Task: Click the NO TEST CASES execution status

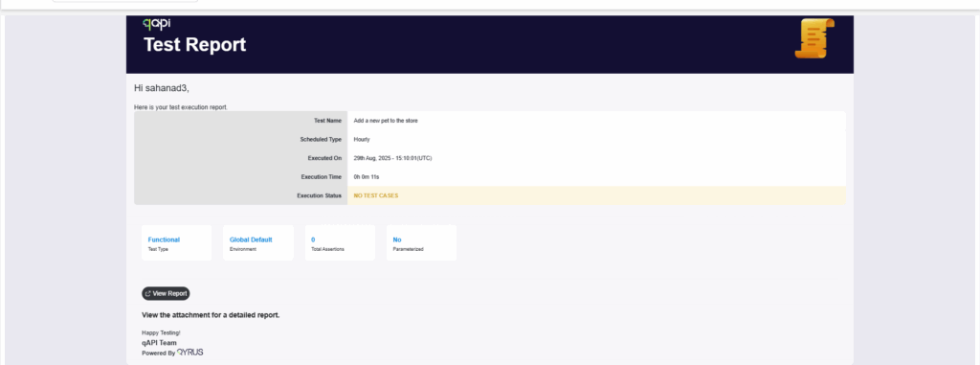Action: pos(375,195)
